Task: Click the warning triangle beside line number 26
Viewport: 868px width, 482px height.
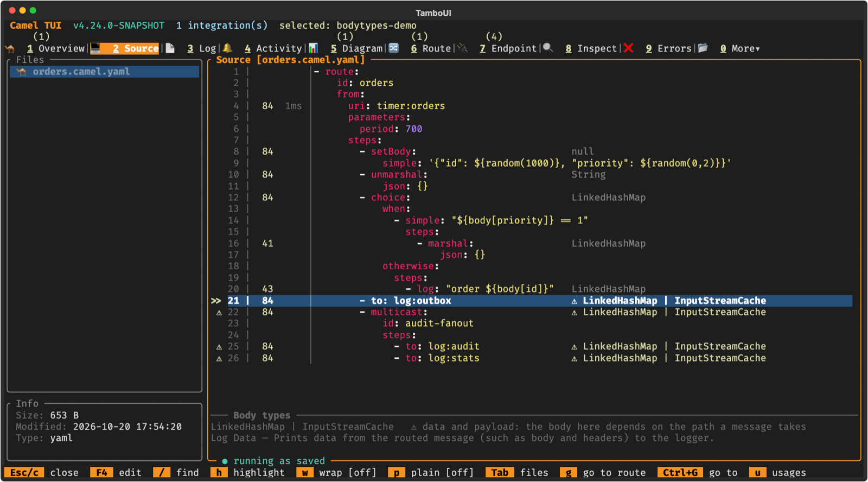Action: coord(219,359)
